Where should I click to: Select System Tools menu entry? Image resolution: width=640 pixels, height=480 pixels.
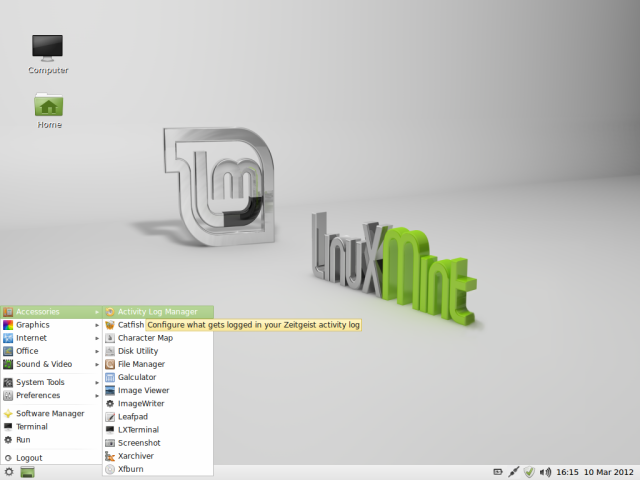(51, 382)
